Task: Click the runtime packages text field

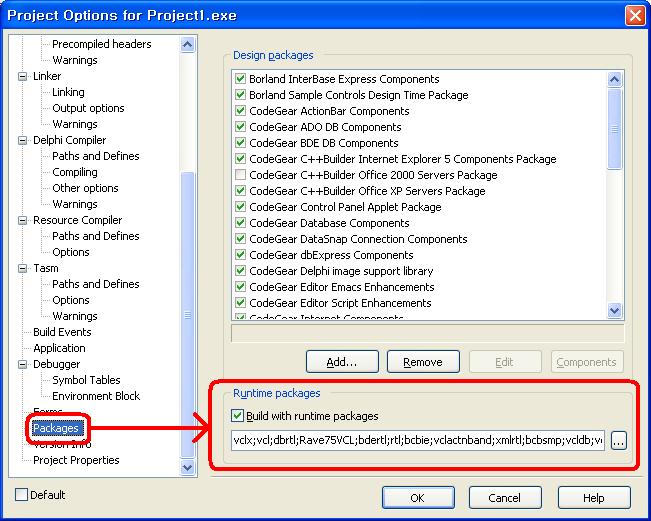Action: (x=417, y=440)
